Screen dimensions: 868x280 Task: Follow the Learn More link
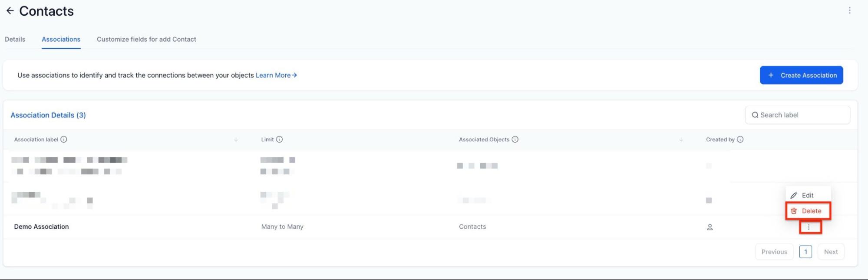[x=276, y=75]
